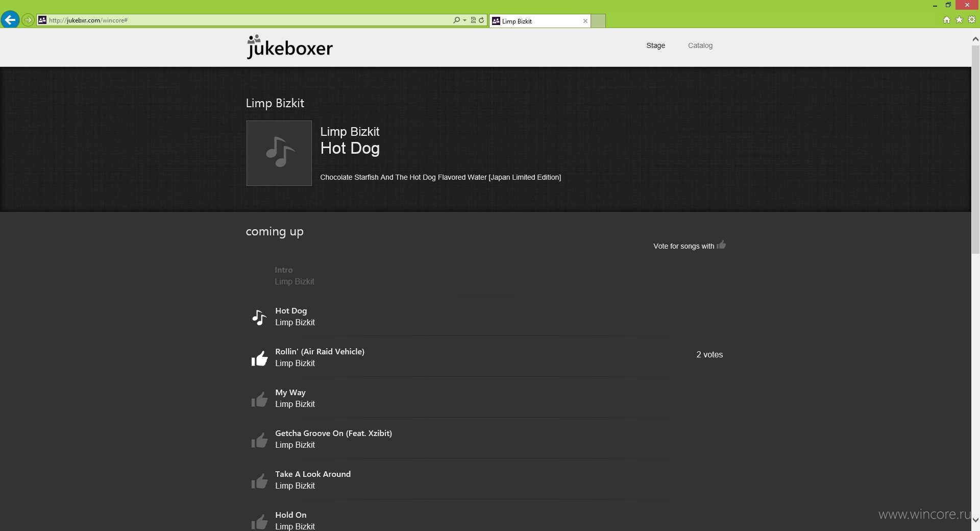Vote thumbs-up for Take A Look Around

259,481
